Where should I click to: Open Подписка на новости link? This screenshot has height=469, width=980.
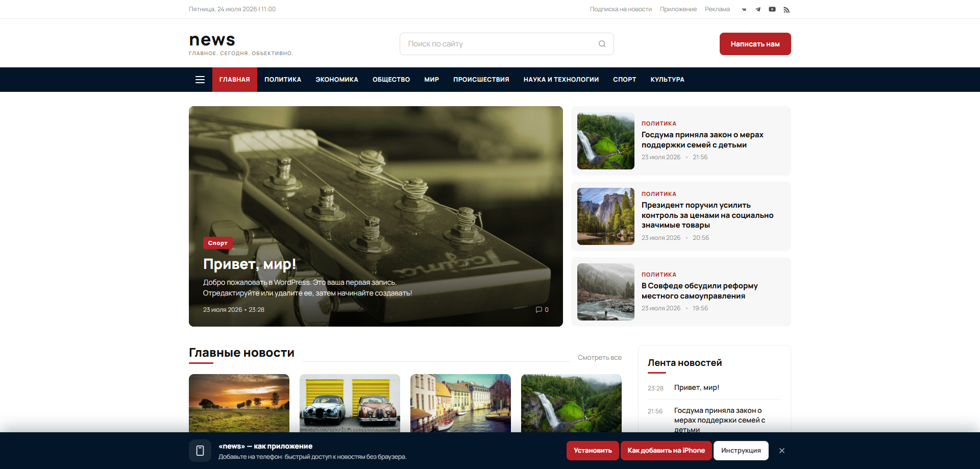click(621, 9)
